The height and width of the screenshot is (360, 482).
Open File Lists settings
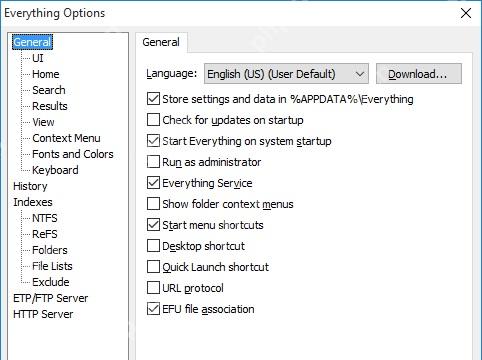(52, 266)
